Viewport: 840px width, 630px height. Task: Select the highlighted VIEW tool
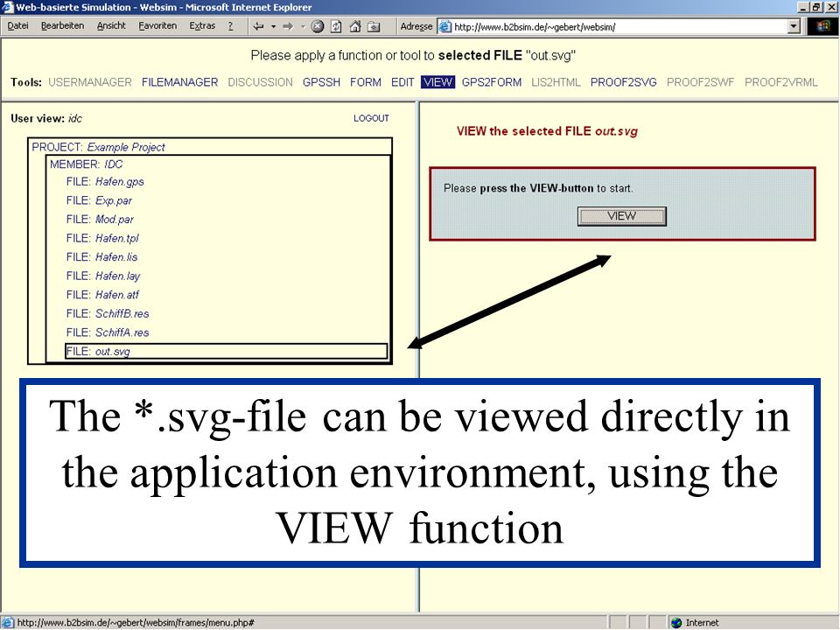point(437,82)
